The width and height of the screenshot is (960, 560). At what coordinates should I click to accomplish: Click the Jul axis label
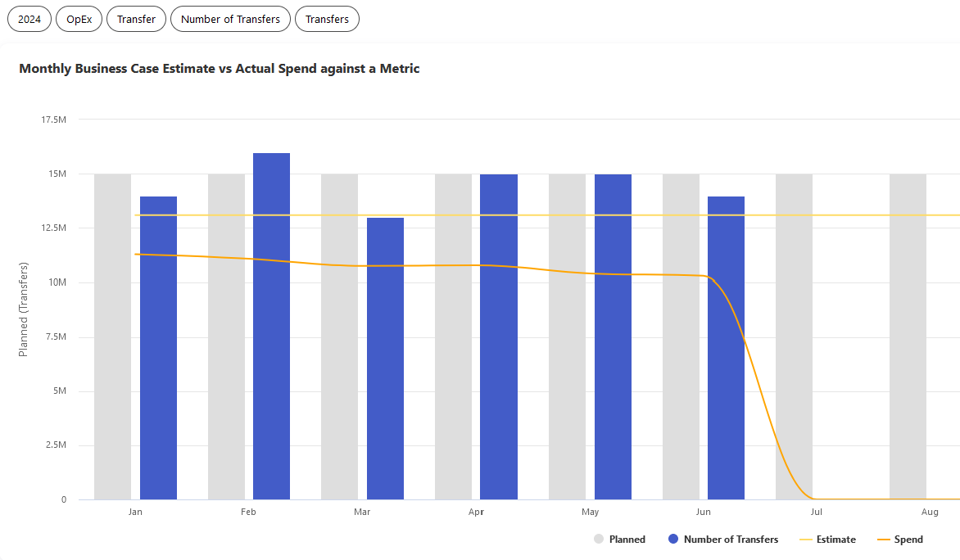(x=816, y=511)
